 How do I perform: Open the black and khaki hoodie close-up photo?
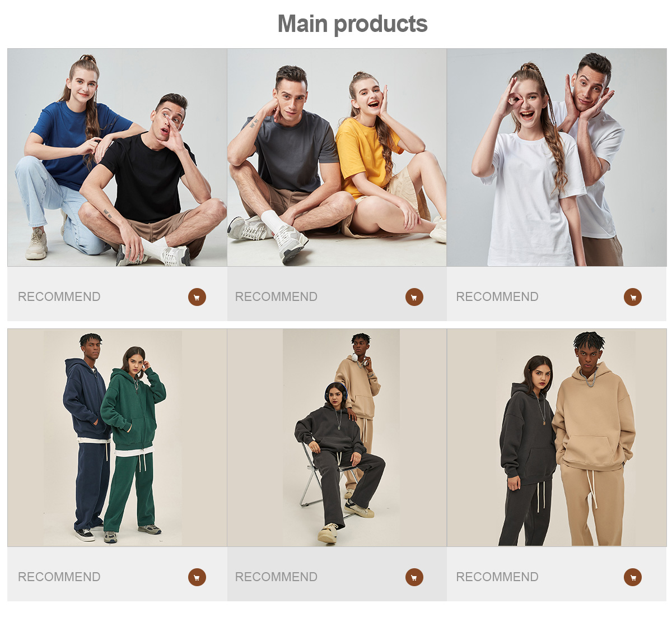point(557,438)
